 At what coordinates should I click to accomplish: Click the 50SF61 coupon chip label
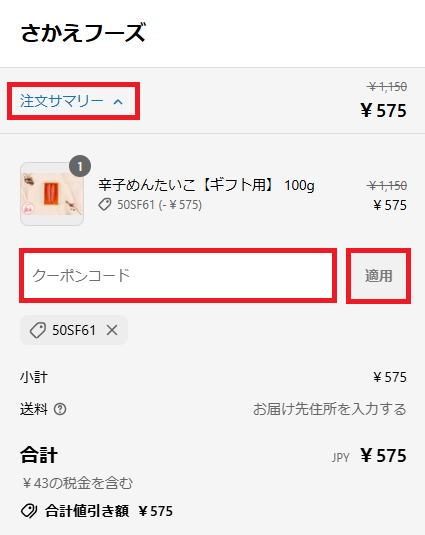pyautogui.click(x=74, y=330)
